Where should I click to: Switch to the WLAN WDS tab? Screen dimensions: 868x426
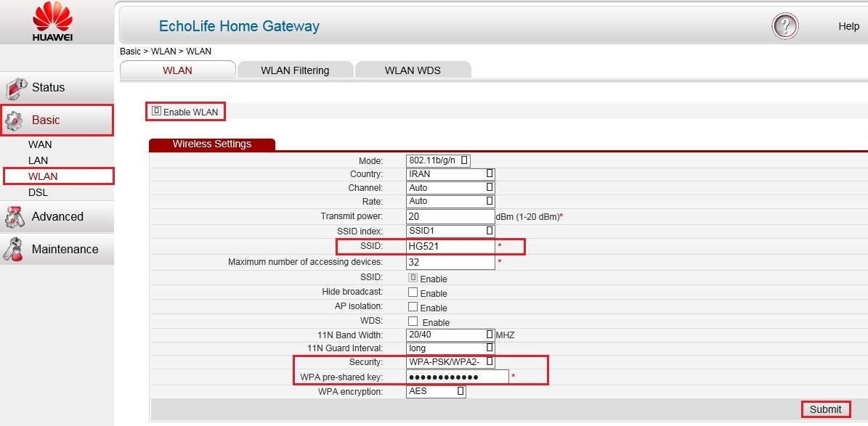[x=413, y=70]
